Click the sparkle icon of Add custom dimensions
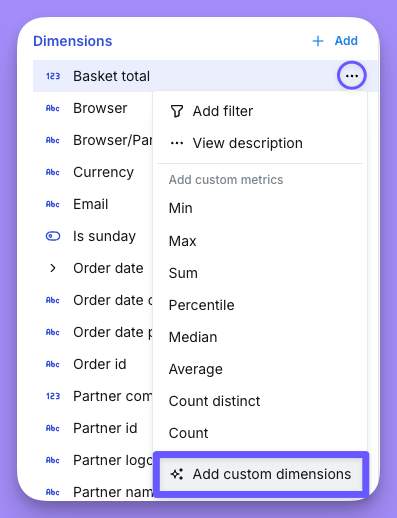 click(x=177, y=474)
